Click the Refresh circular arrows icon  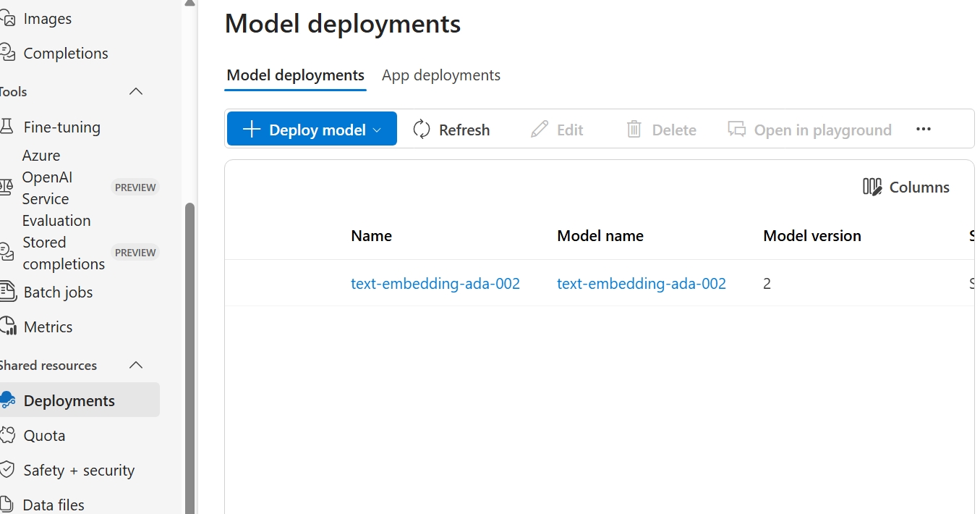(422, 130)
